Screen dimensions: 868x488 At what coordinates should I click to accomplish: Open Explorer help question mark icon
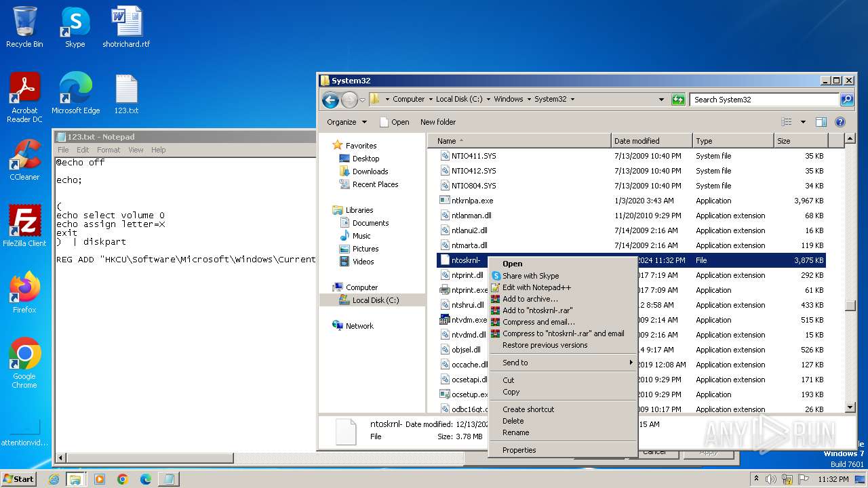coord(840,122)
